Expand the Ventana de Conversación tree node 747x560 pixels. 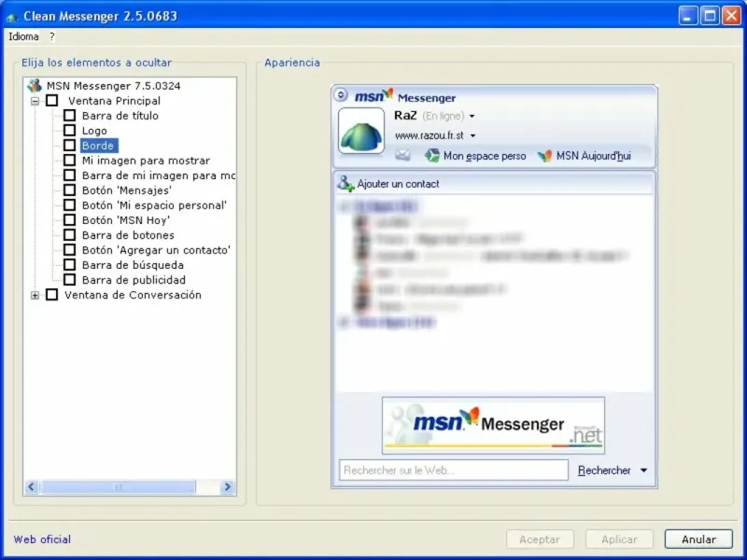point(35,295)
